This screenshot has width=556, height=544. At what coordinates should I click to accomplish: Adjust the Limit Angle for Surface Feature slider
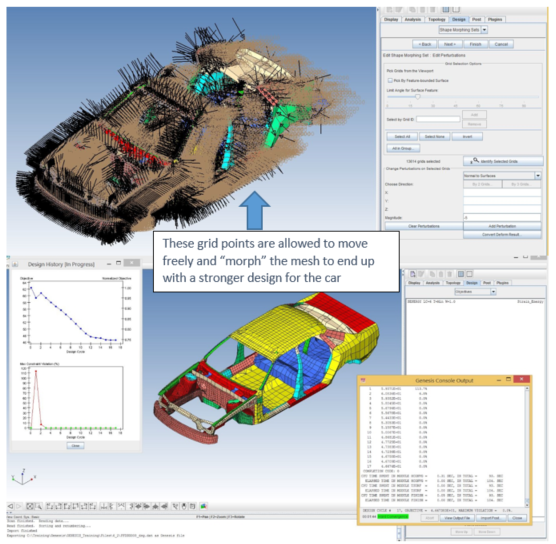click(x=418, y=96)
